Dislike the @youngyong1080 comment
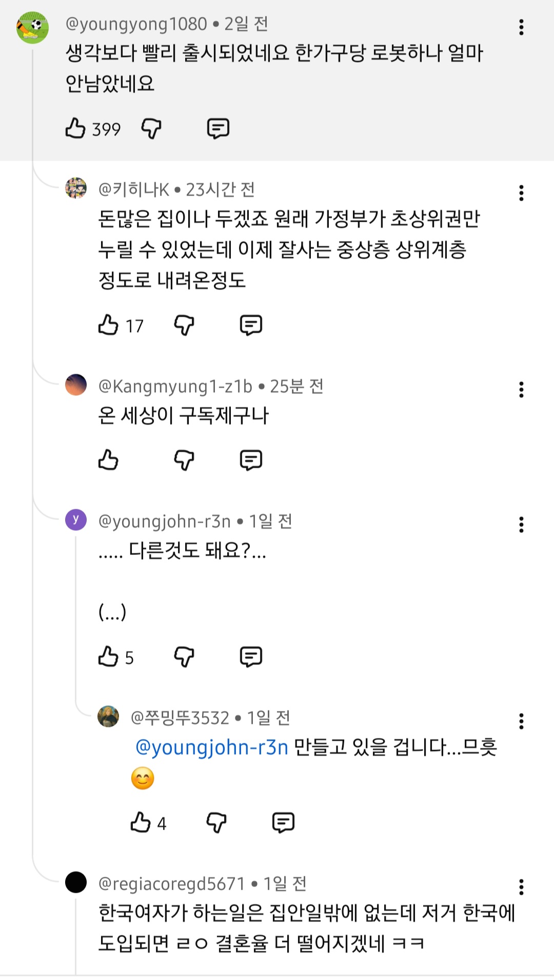 (x=151, y=128)
